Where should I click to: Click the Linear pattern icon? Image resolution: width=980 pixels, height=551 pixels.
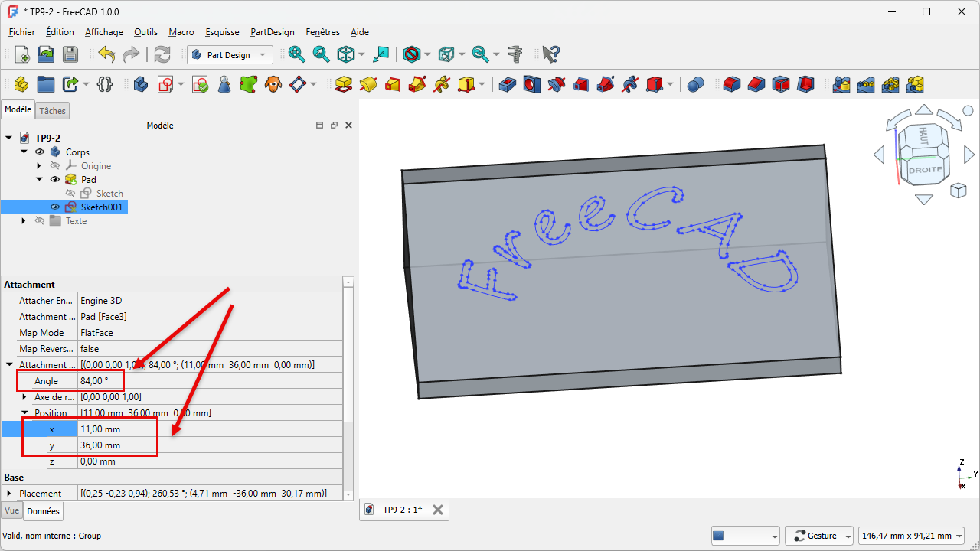pyautogui.click(x=866, y=84)
